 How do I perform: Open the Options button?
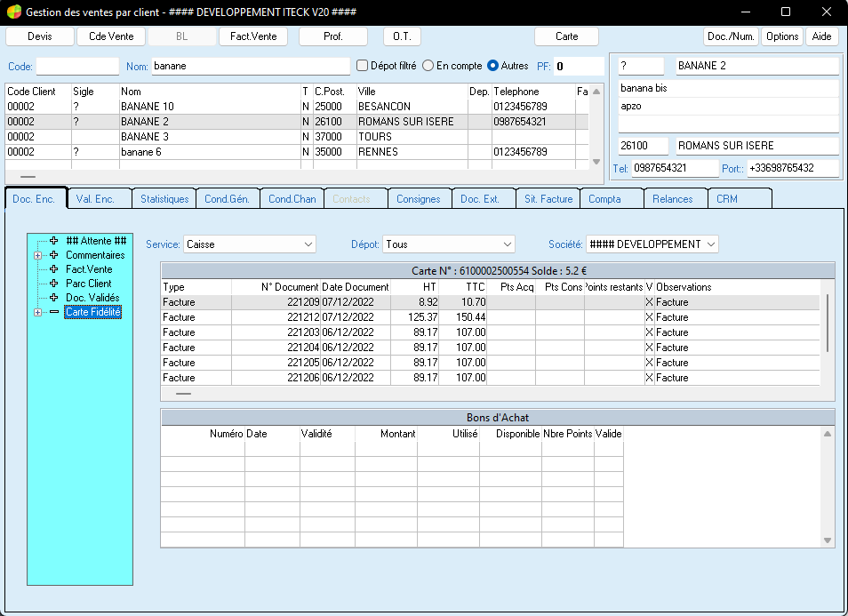782,36
